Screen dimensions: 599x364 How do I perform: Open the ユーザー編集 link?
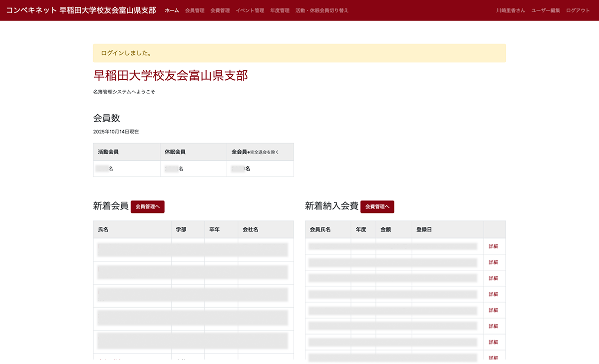tap(546, 10)
